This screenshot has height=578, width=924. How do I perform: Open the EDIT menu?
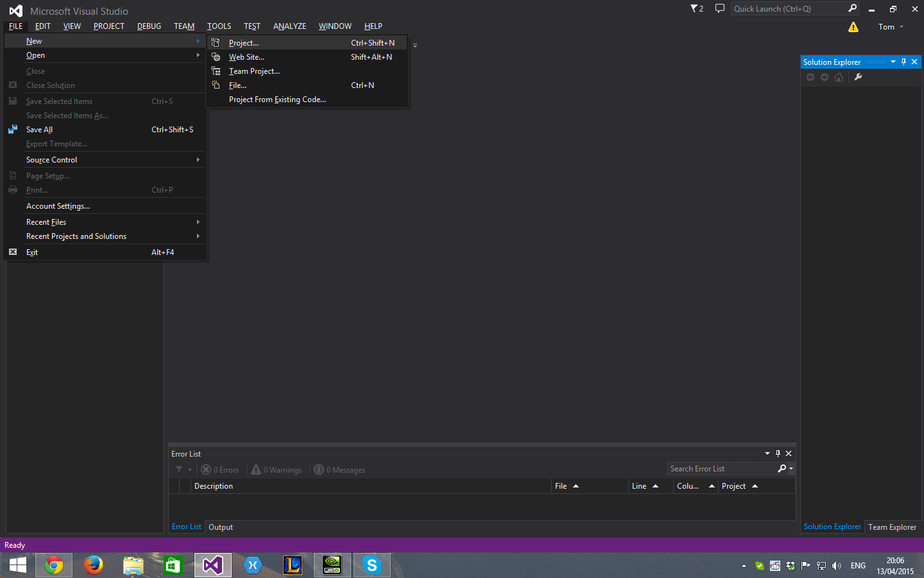click(43, 26)
